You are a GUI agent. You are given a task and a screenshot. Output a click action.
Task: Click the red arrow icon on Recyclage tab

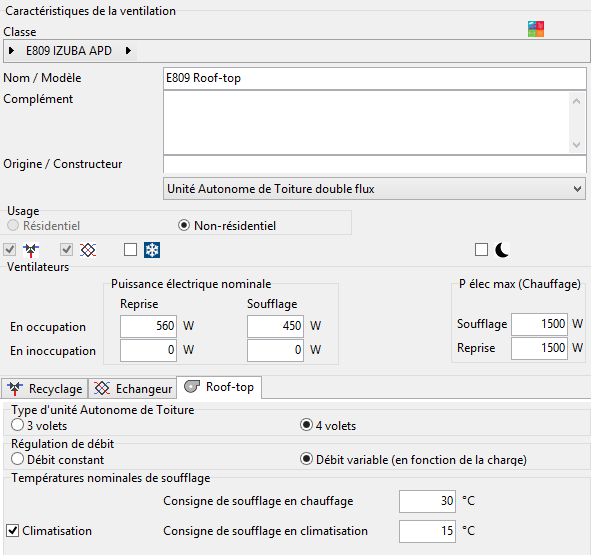(x=15, y=388)
